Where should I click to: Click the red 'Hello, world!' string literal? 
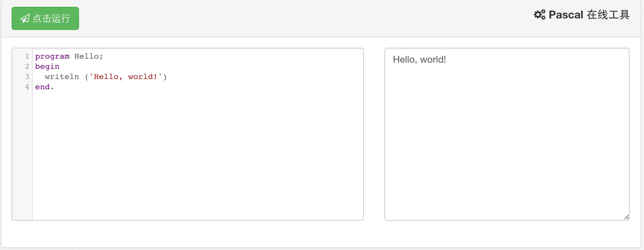(x=125, y=77)
